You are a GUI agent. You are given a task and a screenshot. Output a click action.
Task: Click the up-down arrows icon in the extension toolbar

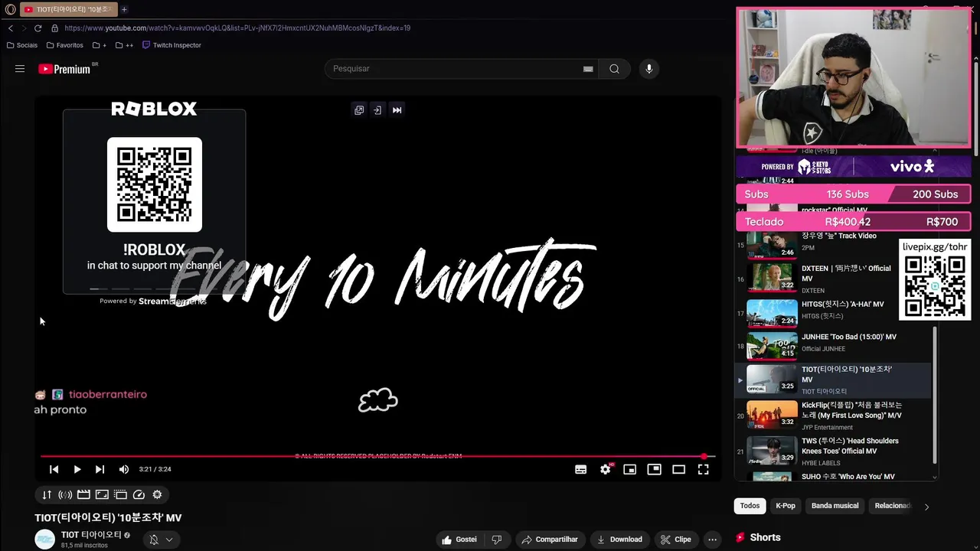[47, 494]
